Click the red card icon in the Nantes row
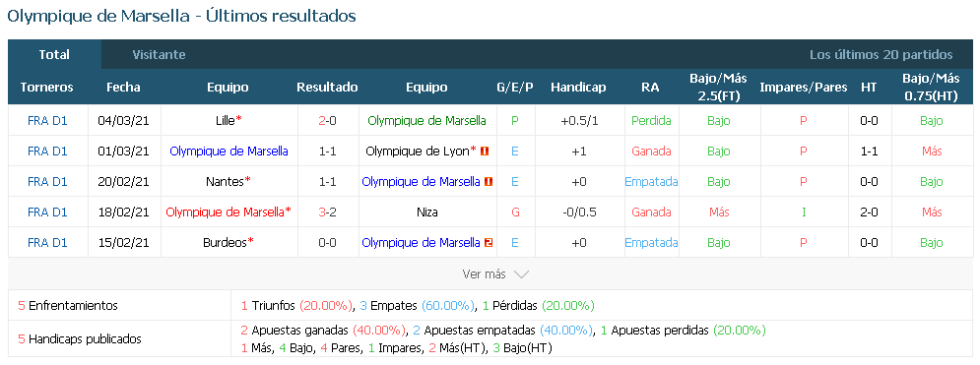Screen dimensions: 980x365 489,182
